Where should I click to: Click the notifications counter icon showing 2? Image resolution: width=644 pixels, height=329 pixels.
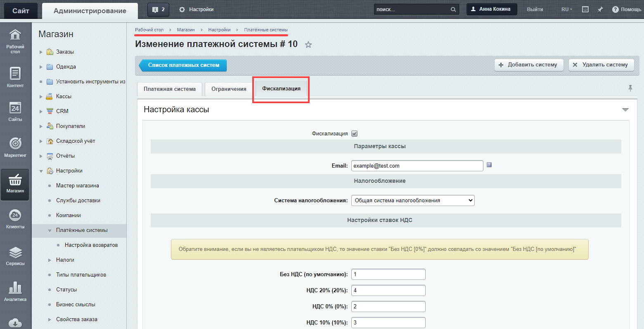(x=158, y=9)
